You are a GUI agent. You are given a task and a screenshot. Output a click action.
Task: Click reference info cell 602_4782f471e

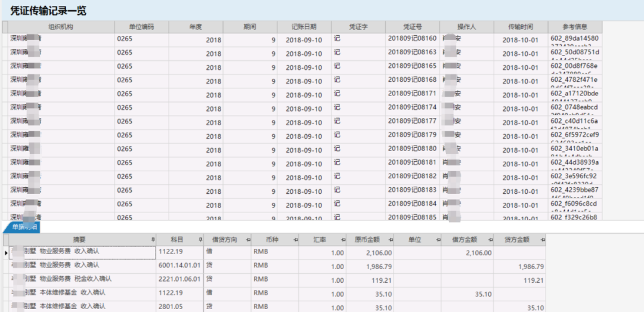coord(575,81)
